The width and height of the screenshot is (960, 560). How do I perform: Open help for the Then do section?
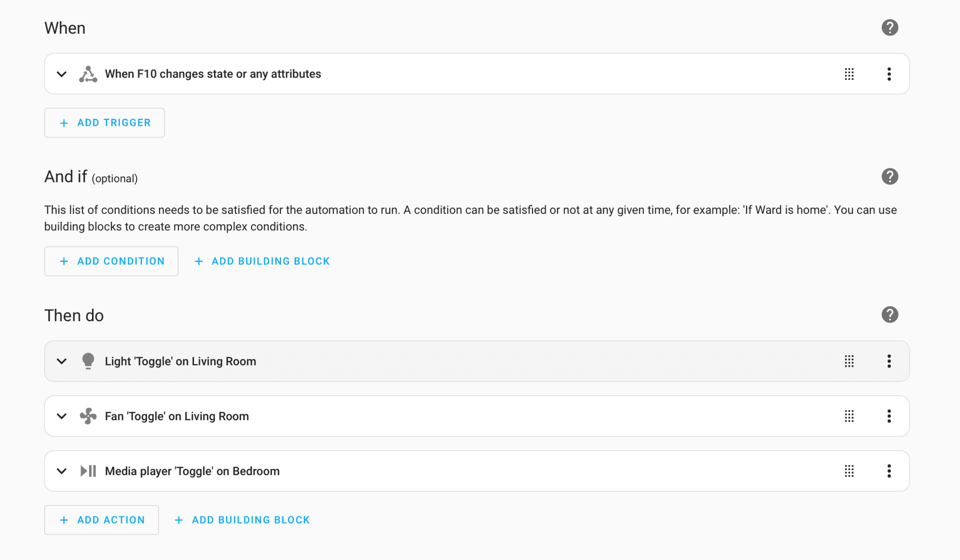[x=889, y=315]
